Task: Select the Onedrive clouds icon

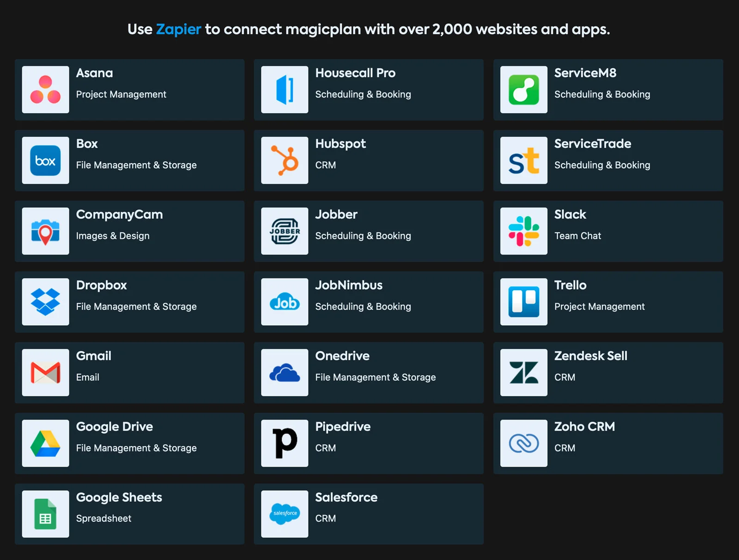Action: coord(285,372)
